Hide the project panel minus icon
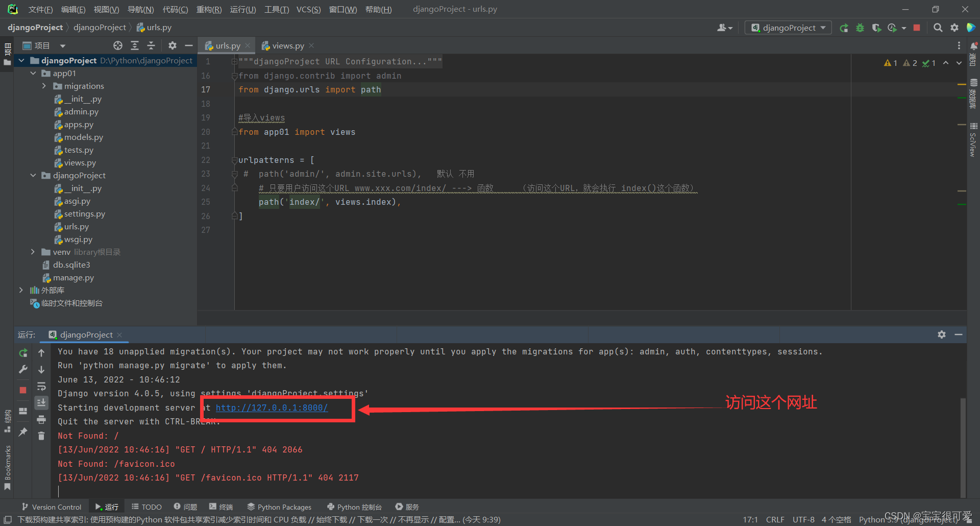 click(189, 45)
